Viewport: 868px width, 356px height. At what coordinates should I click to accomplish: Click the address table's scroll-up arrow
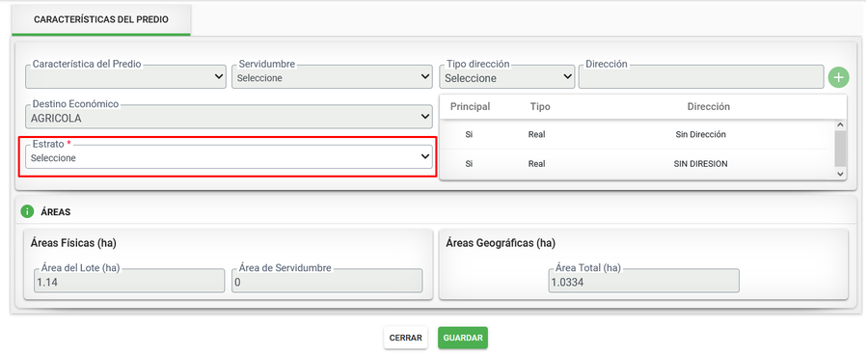click(x=840, y=125)
